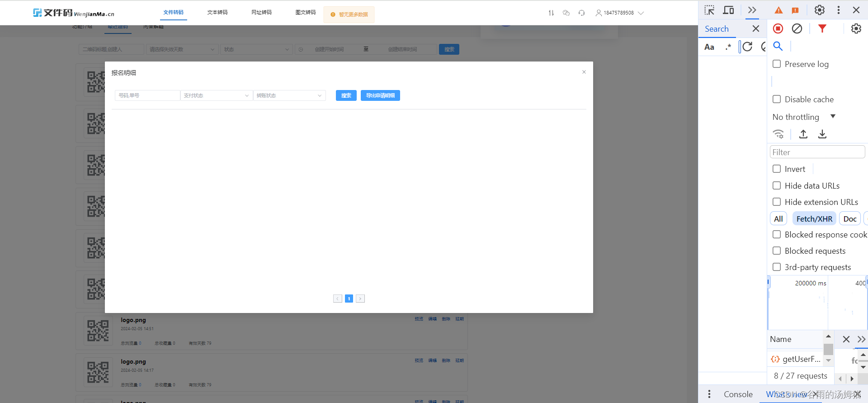Screen dimensions: 868x403
Task: Check Hide data URLs
Action: (777, 185)
